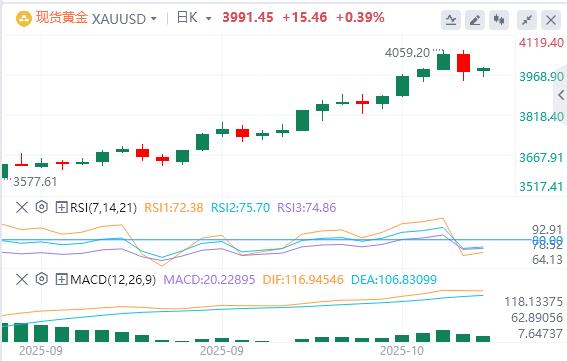Viewport: 567px width, 361px height.
Task: Remove the MACD indicator panel
Action: 22,280
